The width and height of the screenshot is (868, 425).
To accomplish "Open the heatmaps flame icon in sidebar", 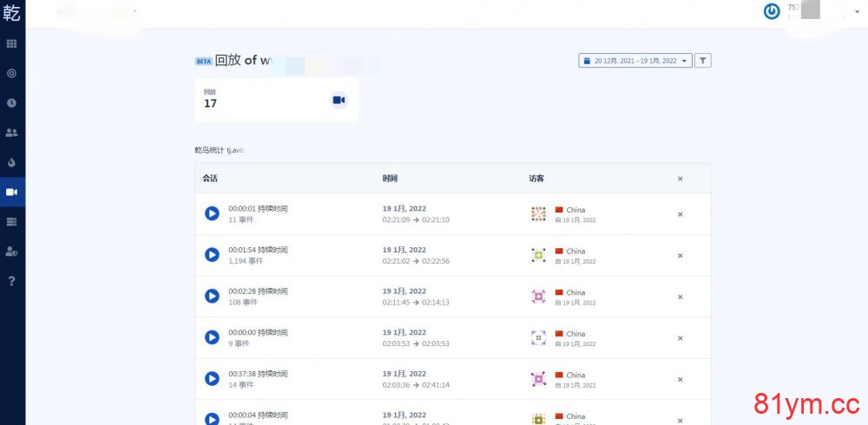I will 11,162.
